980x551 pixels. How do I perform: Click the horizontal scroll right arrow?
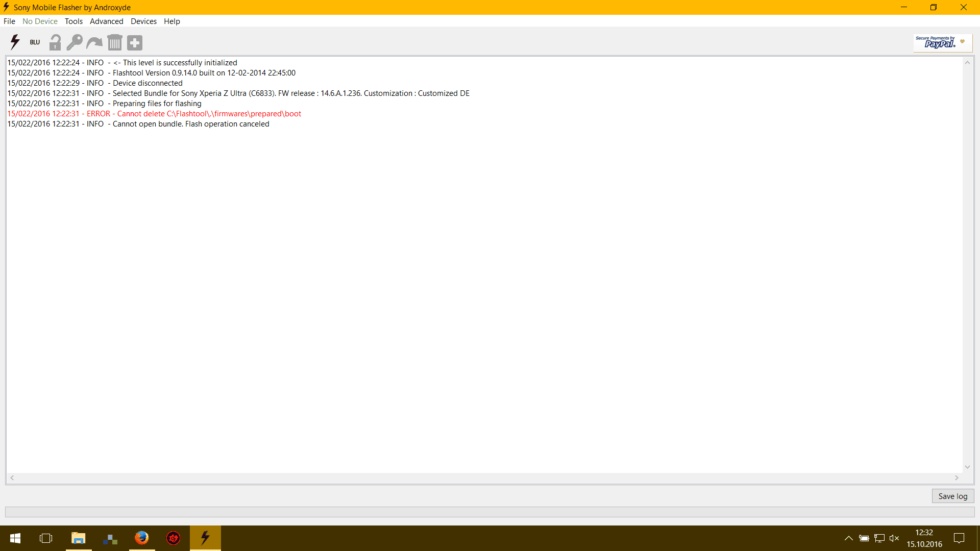click(957, 478)
